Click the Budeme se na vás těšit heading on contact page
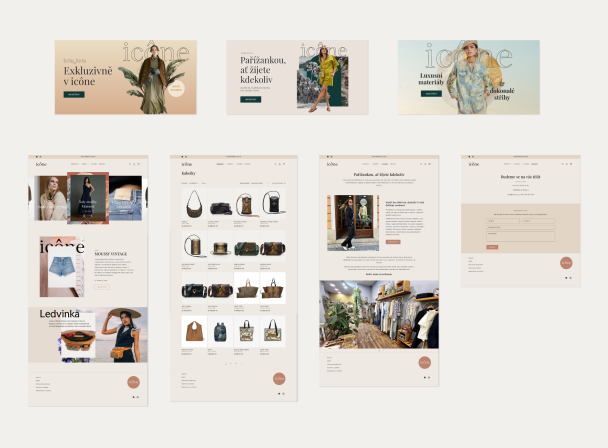The height and width of the screenshot is (448, 608). pyautogui.click(x=520, y=176)
